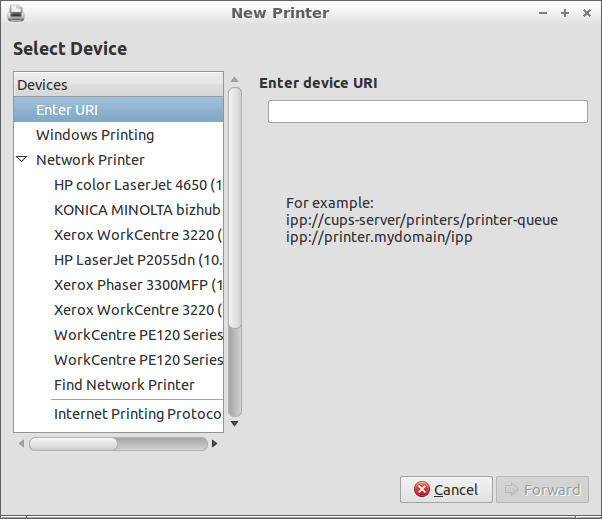
Task: Click the device URI text field
Action: (426, 113)
